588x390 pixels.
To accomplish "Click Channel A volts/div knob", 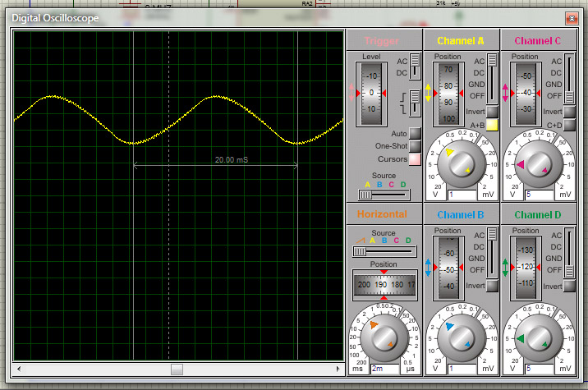I will pos(462,165).
